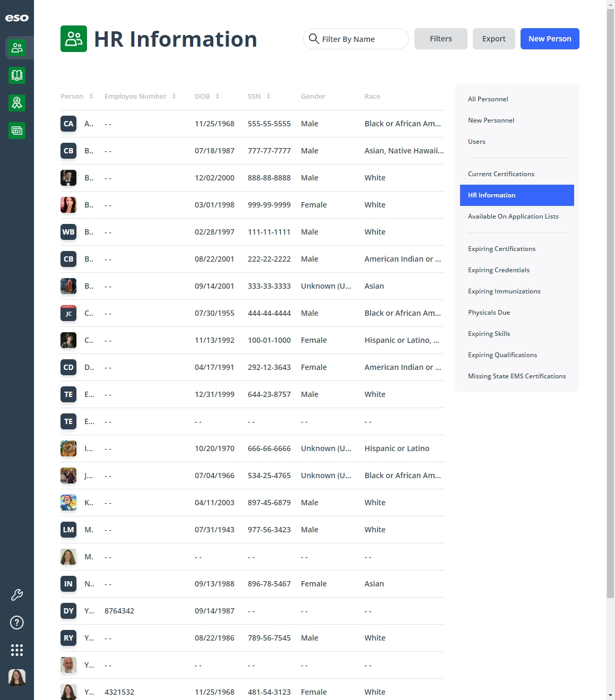Open the open-book icon in the sidebar
Image resolution: width=615 pixels, height=700 pixels.
17,75
